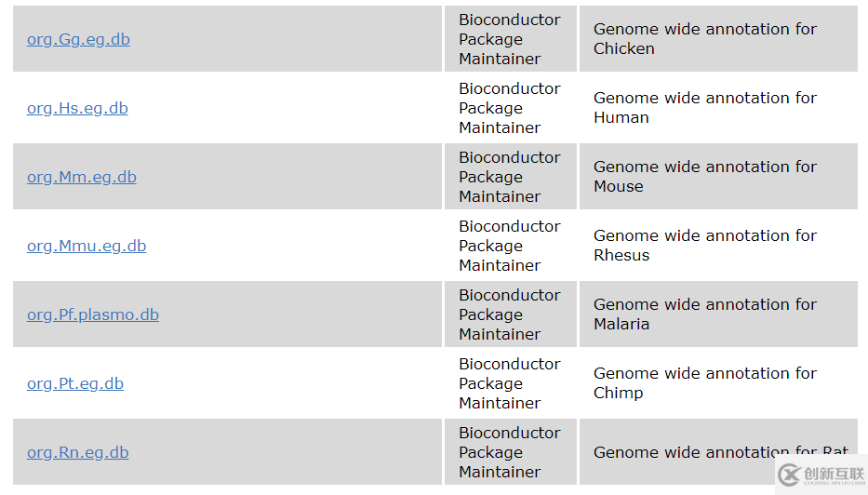The image size is (868, 495).
Task: Select the maintainer cell beside org.Hs.eg.db
Action: (509, 108)
